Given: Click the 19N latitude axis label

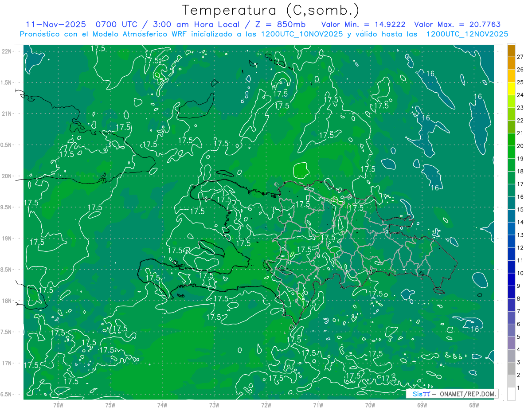Looking at the screenshot, I should 8,239.
